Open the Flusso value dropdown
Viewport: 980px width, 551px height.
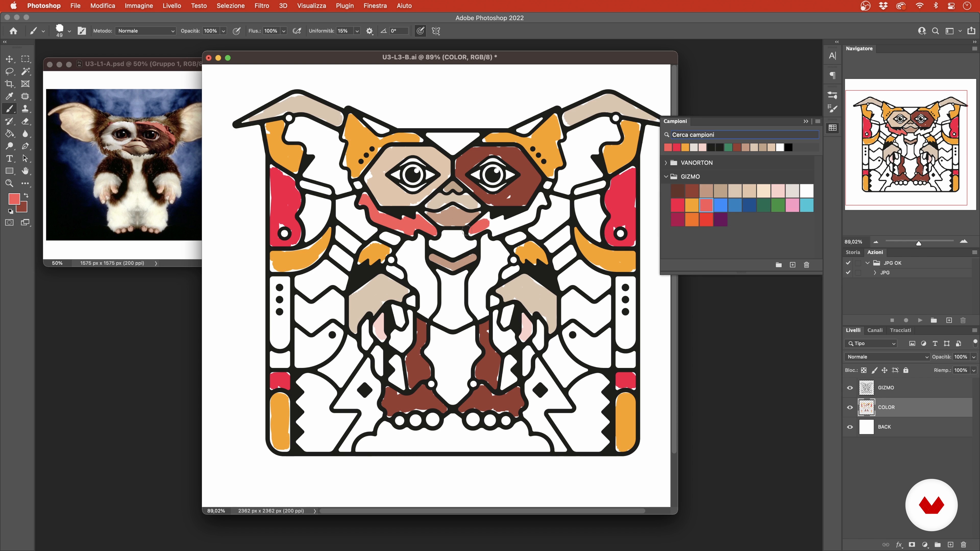click(284, 31)
